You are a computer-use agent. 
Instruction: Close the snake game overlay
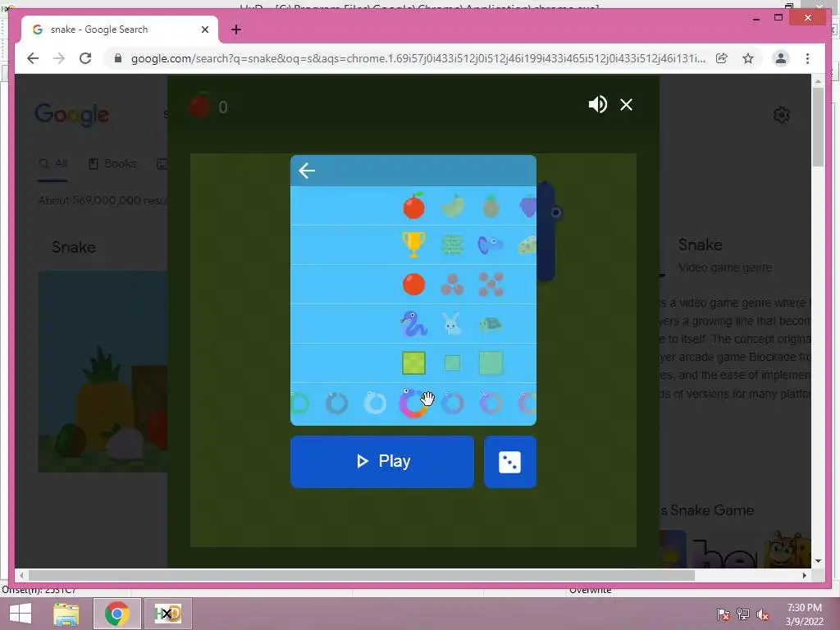click(626, 104)
